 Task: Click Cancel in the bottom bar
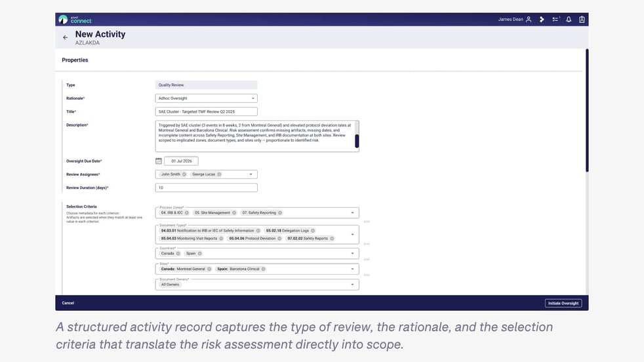pos(68,303)
